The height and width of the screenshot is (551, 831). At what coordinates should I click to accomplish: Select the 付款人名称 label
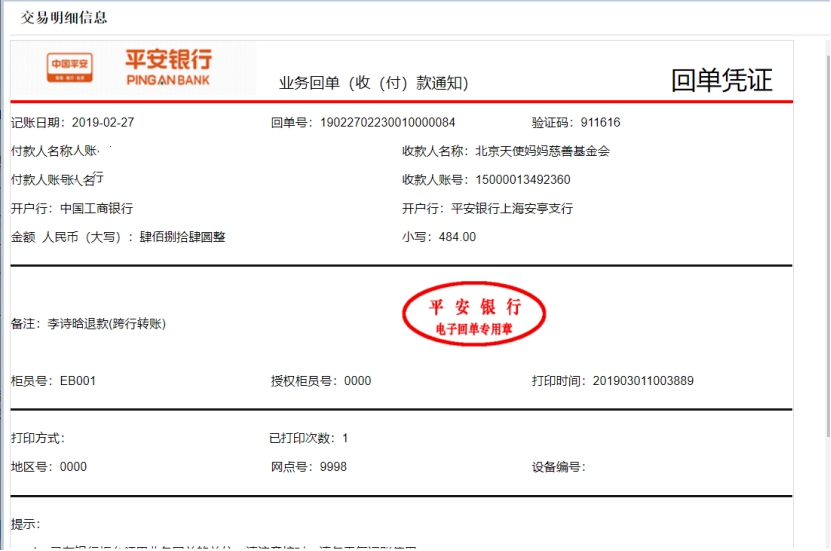pos(40,151)
